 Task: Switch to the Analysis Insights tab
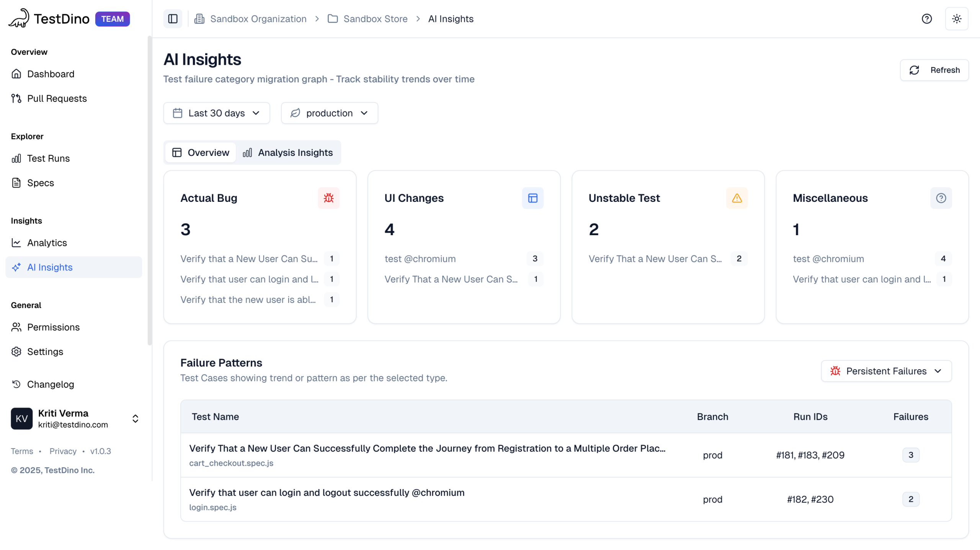(288, 152)
